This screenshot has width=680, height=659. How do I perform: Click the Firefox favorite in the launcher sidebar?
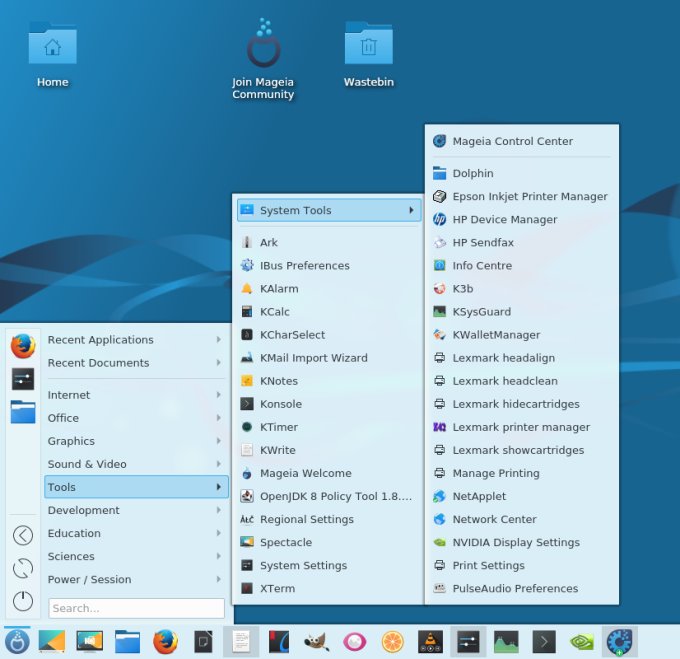23,346
